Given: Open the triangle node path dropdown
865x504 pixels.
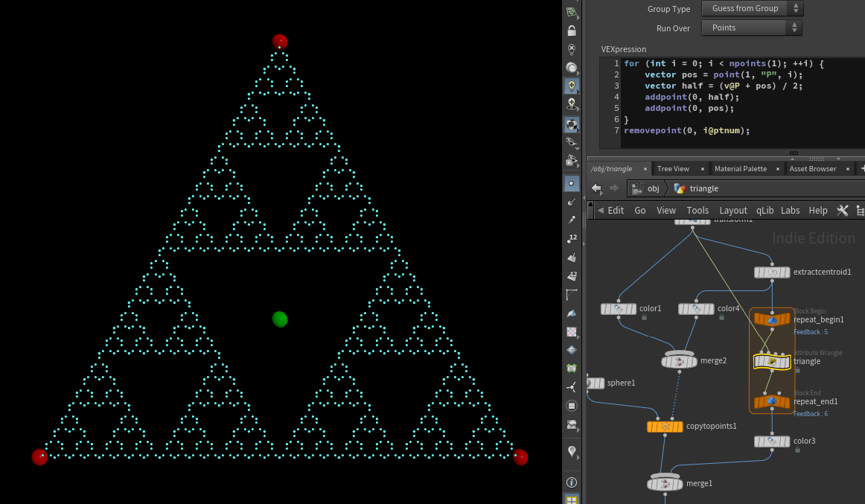Looking at the screenshot, I should (x=703, y=188).
